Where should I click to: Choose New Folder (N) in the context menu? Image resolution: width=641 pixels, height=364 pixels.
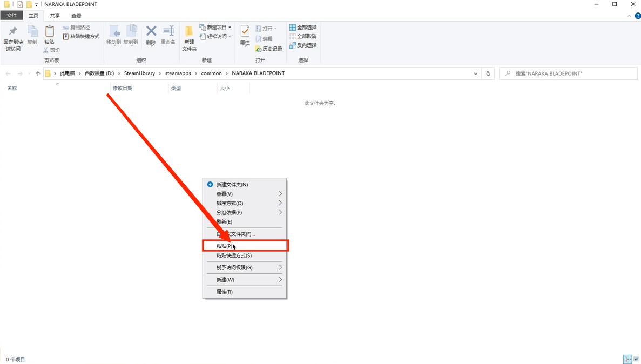pos(245,185)
